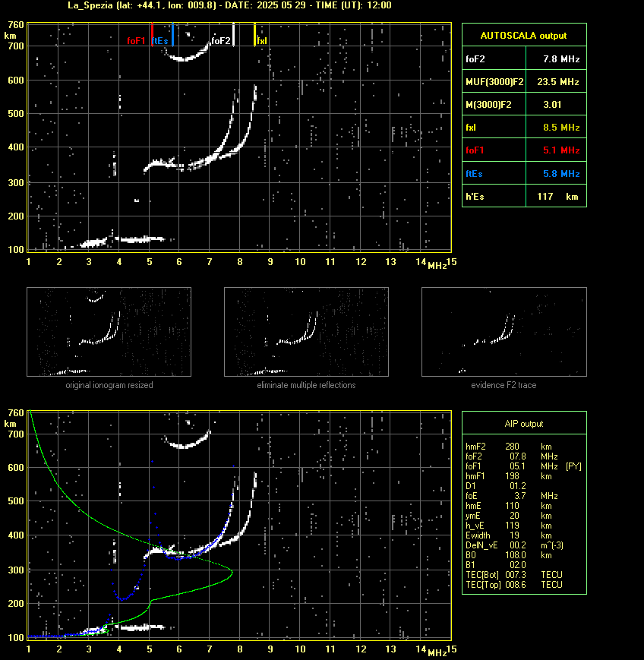Click the hmE 110 km row
This screenshot has height=660, width=644.
point(509,506)
